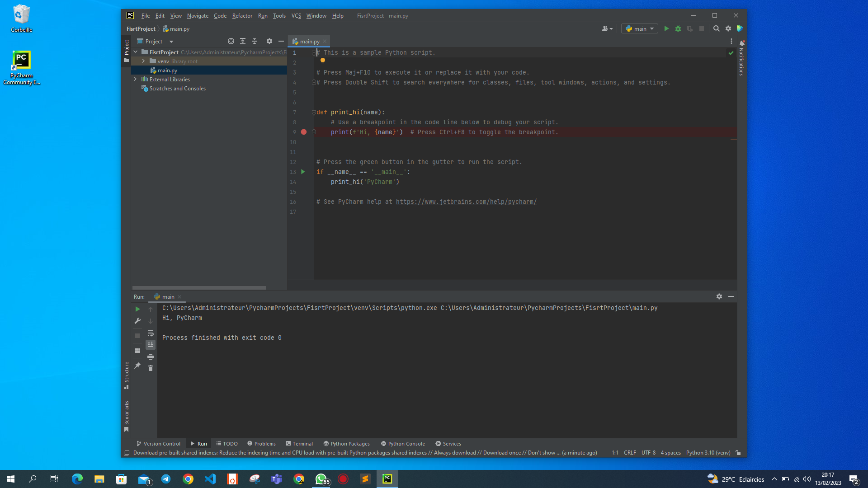Open the Notifications bell sidebar

[742, 43]
